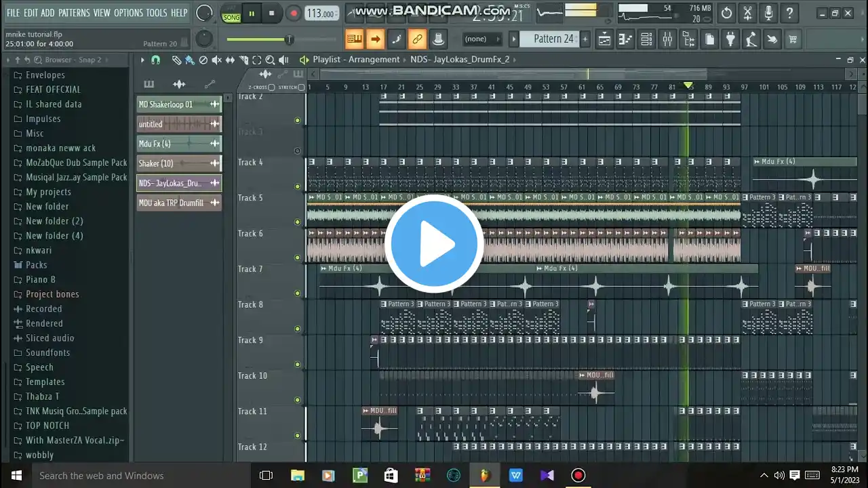Open the Channel rack icon

tap(646, 39)
